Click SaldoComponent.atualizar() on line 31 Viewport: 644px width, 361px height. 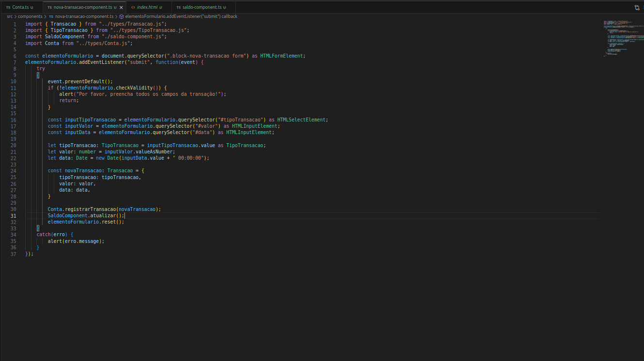[x=86, y=215]
